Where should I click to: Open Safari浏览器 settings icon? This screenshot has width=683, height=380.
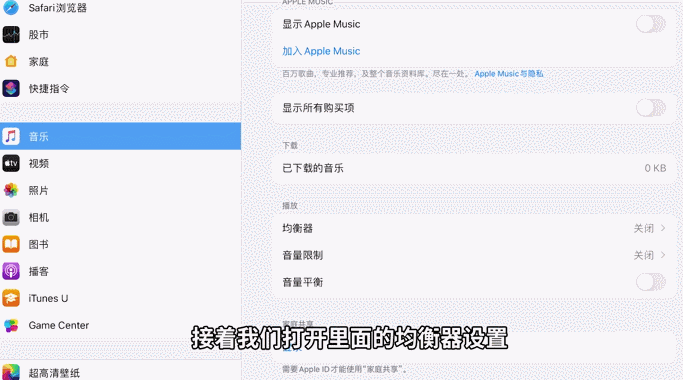11,7
